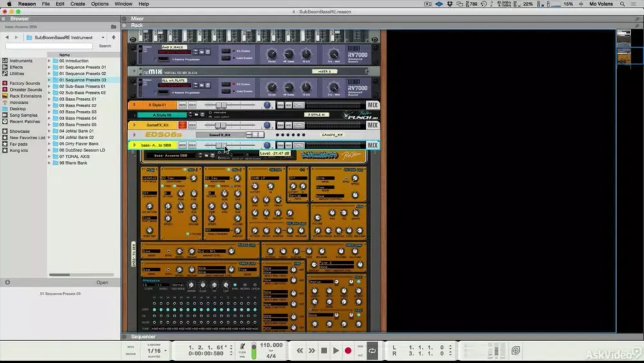Click level fader of bass- A...to SBB channel
Image resolution: width=644 pixels, height=363 pixels.
[x=221, y=145]
